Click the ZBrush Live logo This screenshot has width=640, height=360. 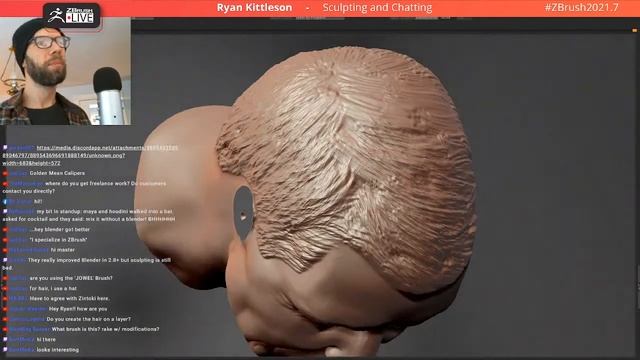72,15
